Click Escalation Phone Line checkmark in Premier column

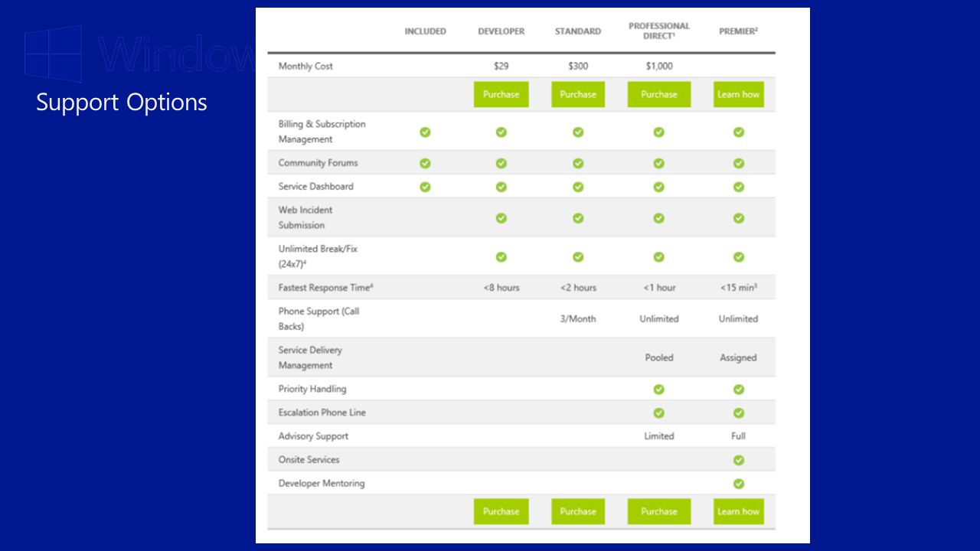[738, 413]
